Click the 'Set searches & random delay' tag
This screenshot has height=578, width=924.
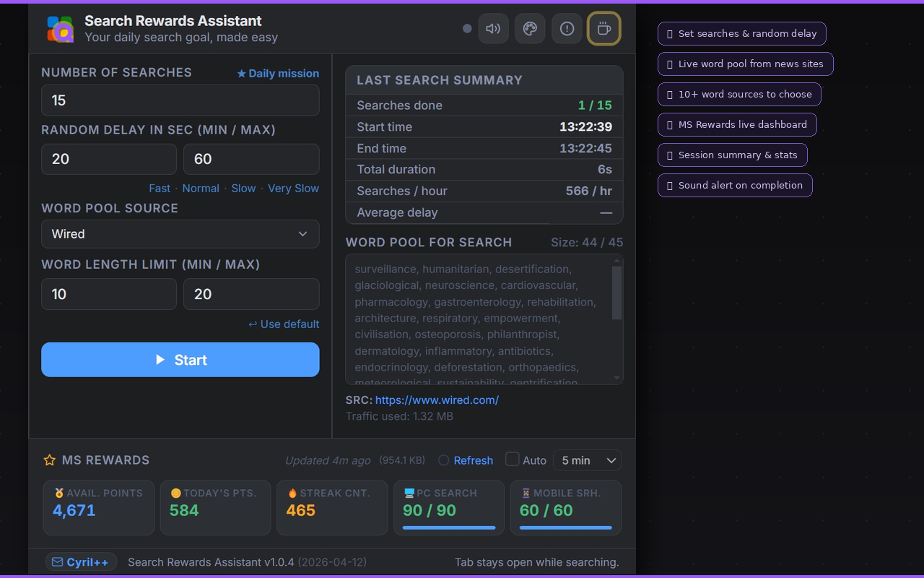pos(742,33)
